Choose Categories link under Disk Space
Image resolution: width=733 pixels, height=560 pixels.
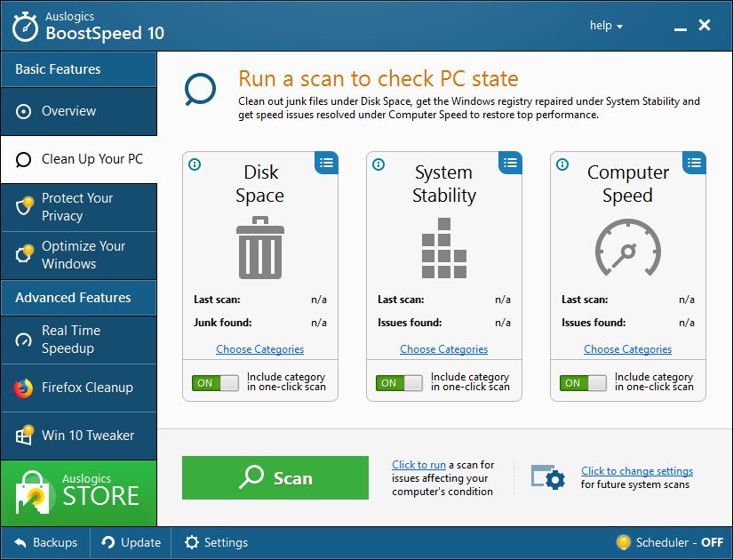(x=260, y=349)
